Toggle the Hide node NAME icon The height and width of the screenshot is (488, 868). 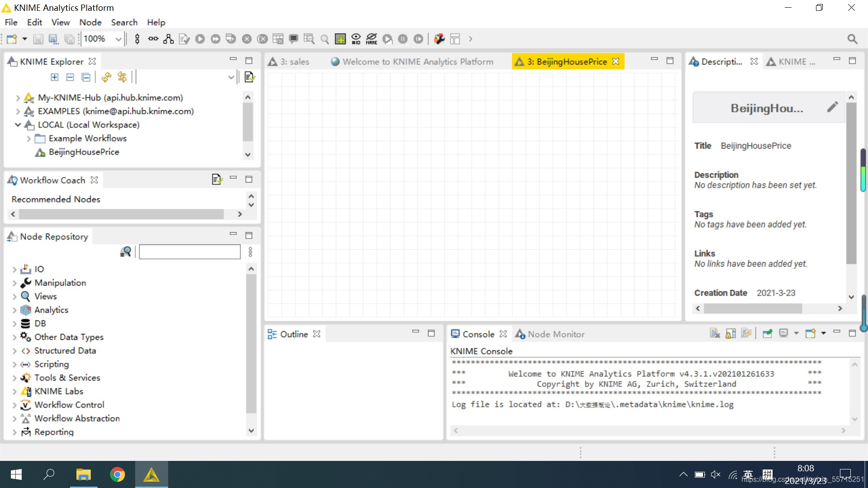coord(372,39)
